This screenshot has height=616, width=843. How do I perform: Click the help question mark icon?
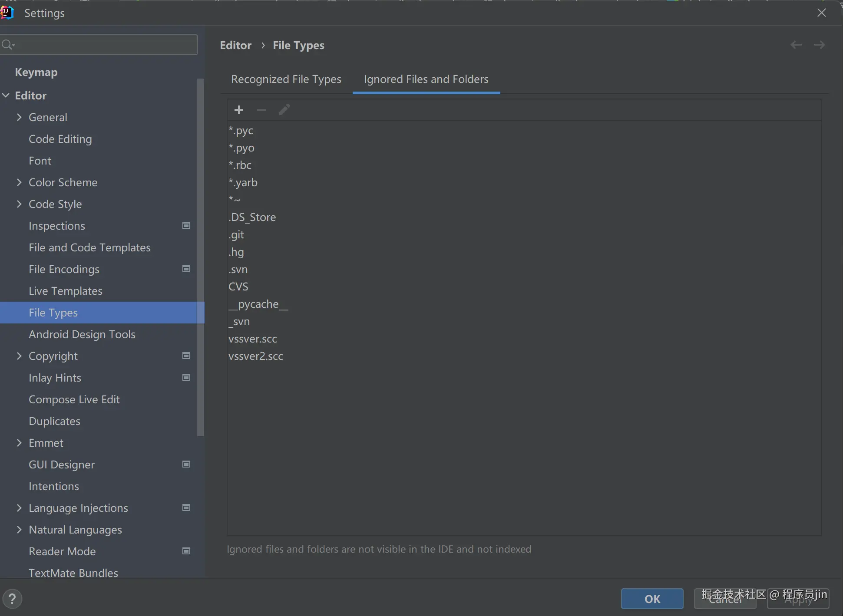12,599
